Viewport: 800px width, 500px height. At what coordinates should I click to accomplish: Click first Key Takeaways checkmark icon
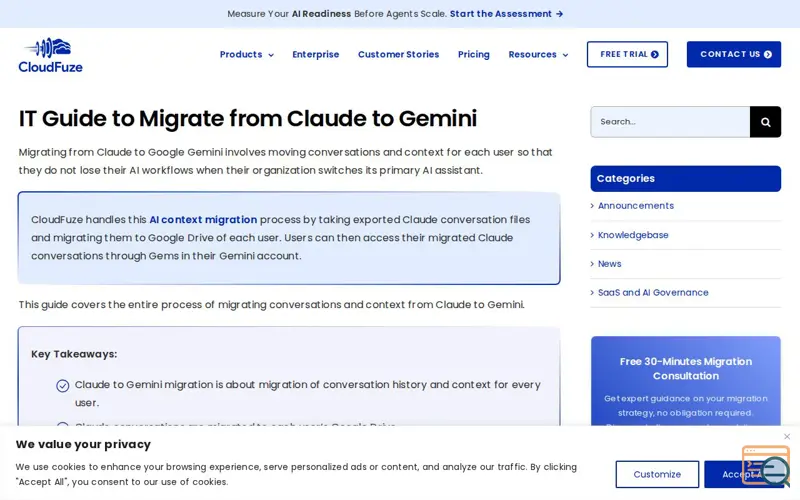[63, 386]
